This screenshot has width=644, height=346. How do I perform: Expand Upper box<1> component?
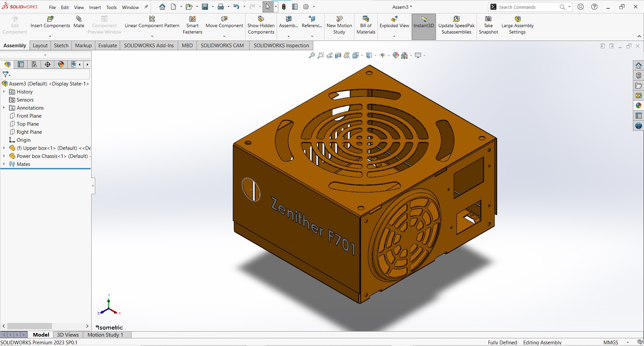(x=4, y=148)
